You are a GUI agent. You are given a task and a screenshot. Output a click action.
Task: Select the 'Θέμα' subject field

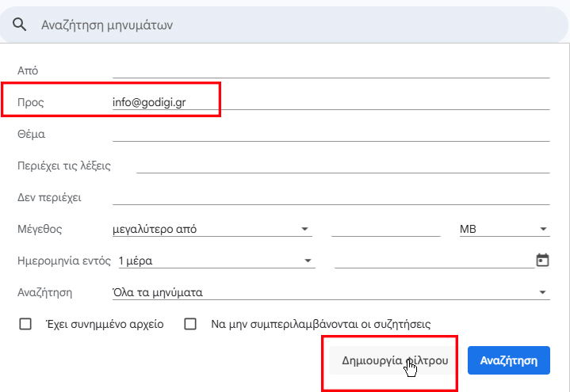coord(331,134)
